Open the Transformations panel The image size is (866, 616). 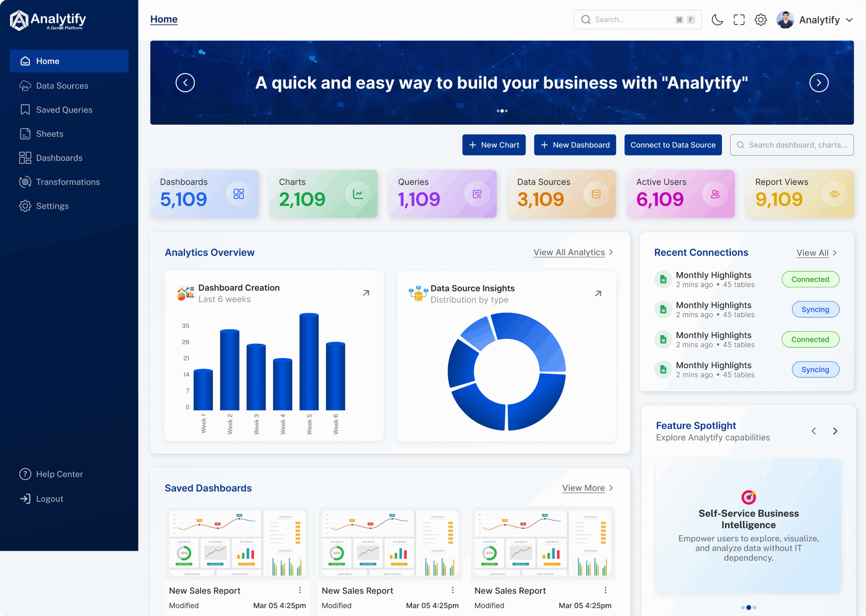click(x=68, y=182)
